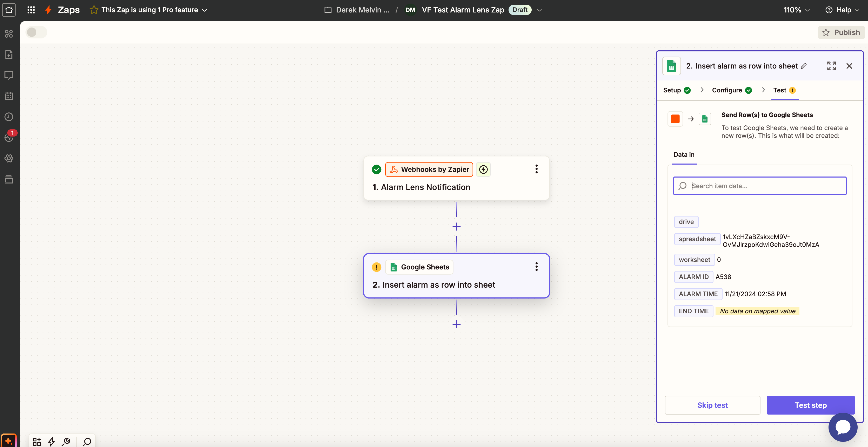The height and width of the screenshot is (447, 868).
Task: Open the calendar icon in left sidebar
Action: pos(9,96)
